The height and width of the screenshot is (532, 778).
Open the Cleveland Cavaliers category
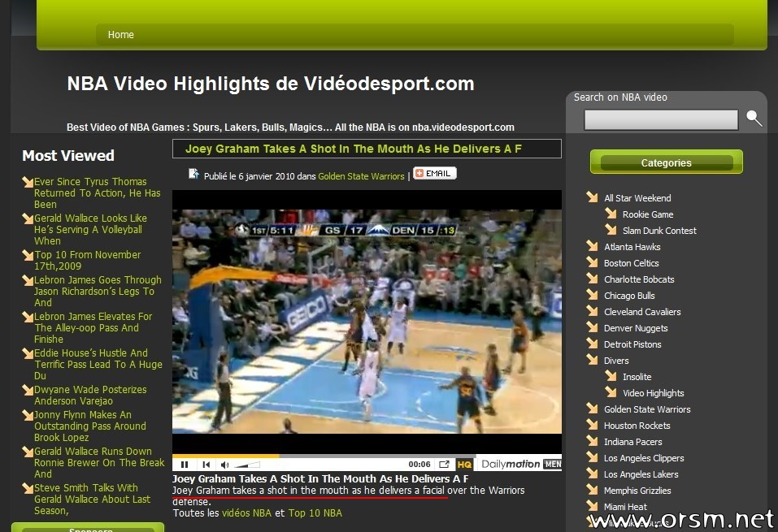click(x=642, y=312)
